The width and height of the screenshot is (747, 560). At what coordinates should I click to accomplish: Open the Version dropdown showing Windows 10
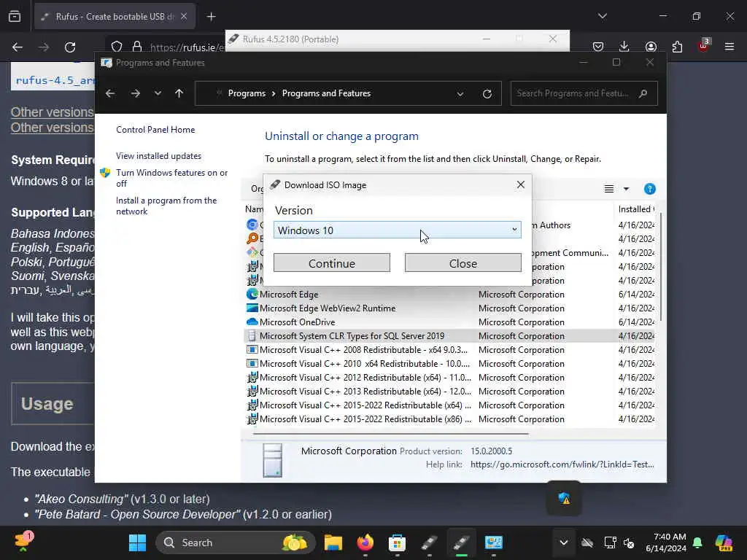(x=398, y=230)
